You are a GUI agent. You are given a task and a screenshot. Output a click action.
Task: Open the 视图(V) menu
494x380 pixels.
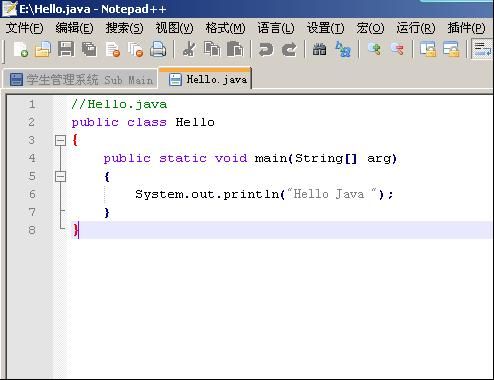click(174, 28)
